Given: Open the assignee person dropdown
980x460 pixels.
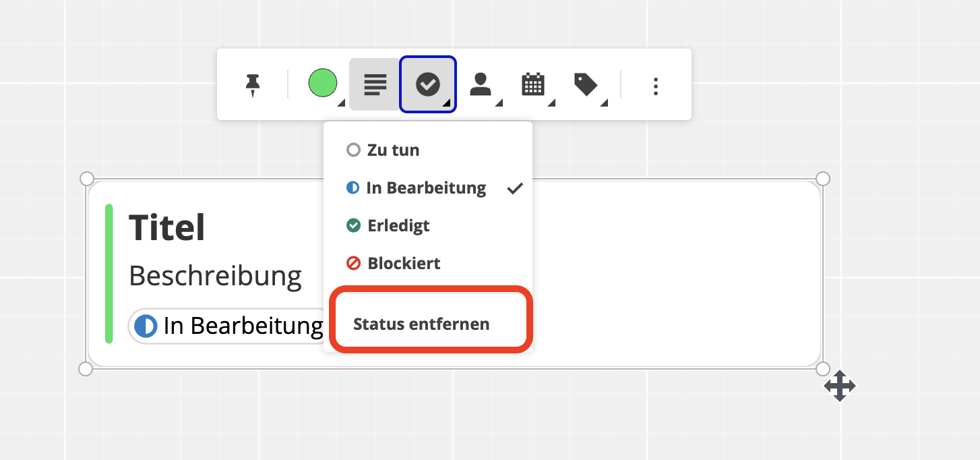Looking at the screenshot, I should point(481,85).
